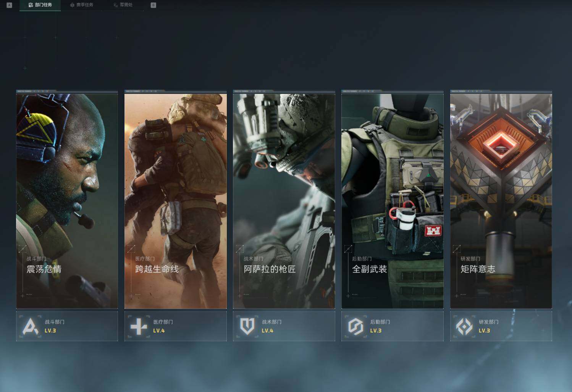Screen dimensions: 572x392
Task: Click the LV.3 level of 战斗部门
Action: (x=50, y=331)
